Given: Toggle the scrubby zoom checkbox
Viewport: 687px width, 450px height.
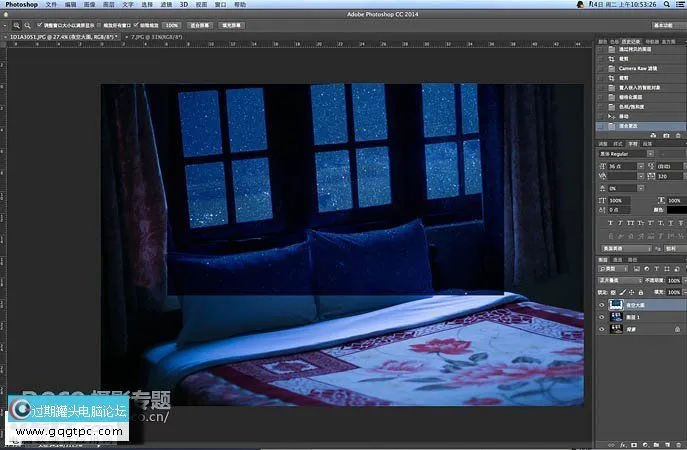Looking at the screenshot, I should click(135, 23).
